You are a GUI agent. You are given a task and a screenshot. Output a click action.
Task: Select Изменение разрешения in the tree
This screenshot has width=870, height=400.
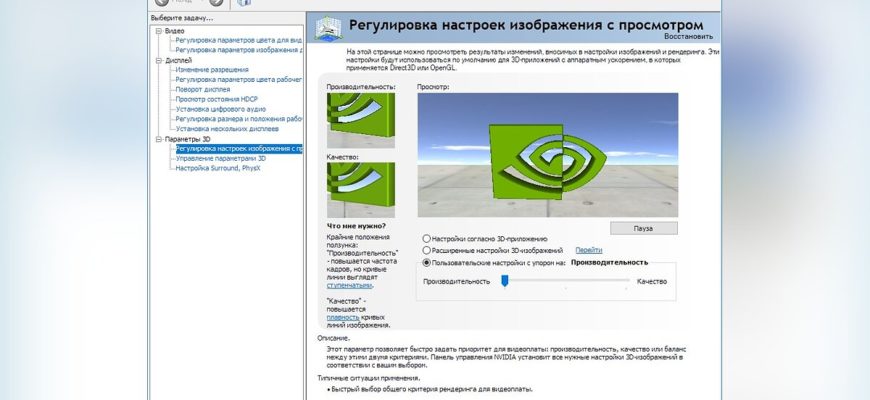(x=212, y=70)
